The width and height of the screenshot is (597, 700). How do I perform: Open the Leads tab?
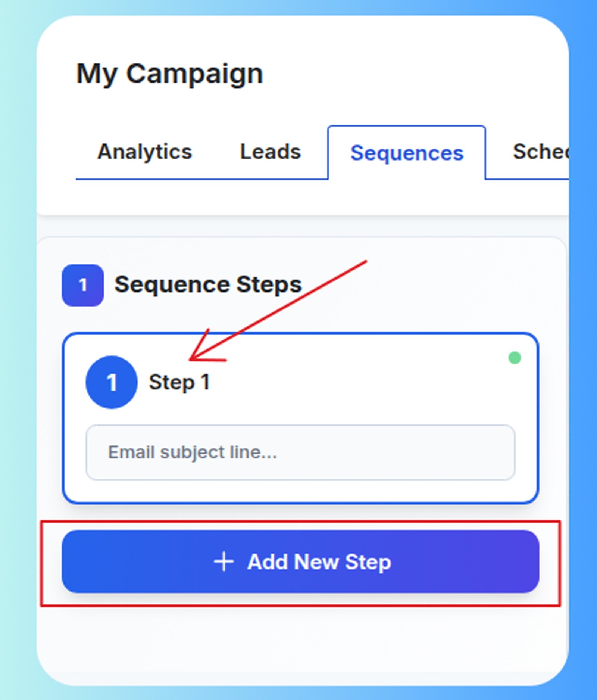tap(270, 152)
